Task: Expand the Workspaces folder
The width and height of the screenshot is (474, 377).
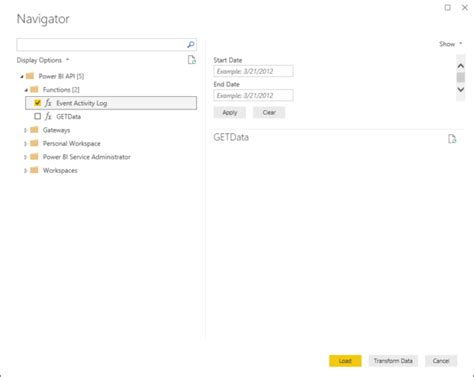Action: [25, 170]
